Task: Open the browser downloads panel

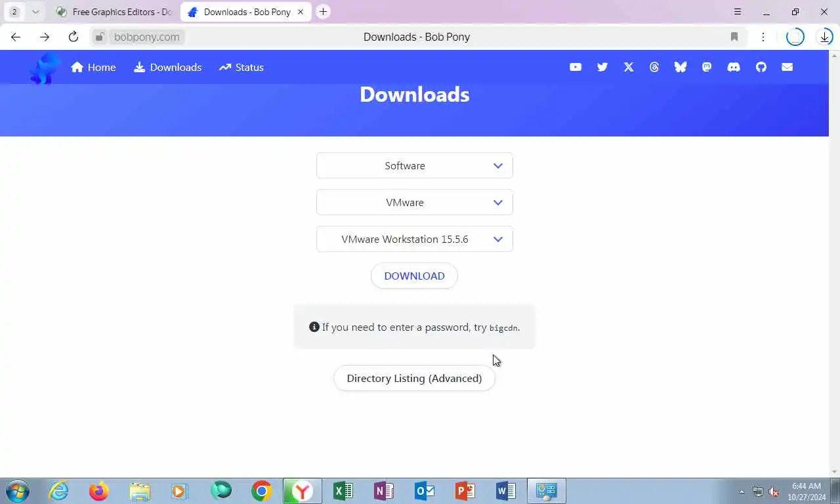Action: (825, 37)
